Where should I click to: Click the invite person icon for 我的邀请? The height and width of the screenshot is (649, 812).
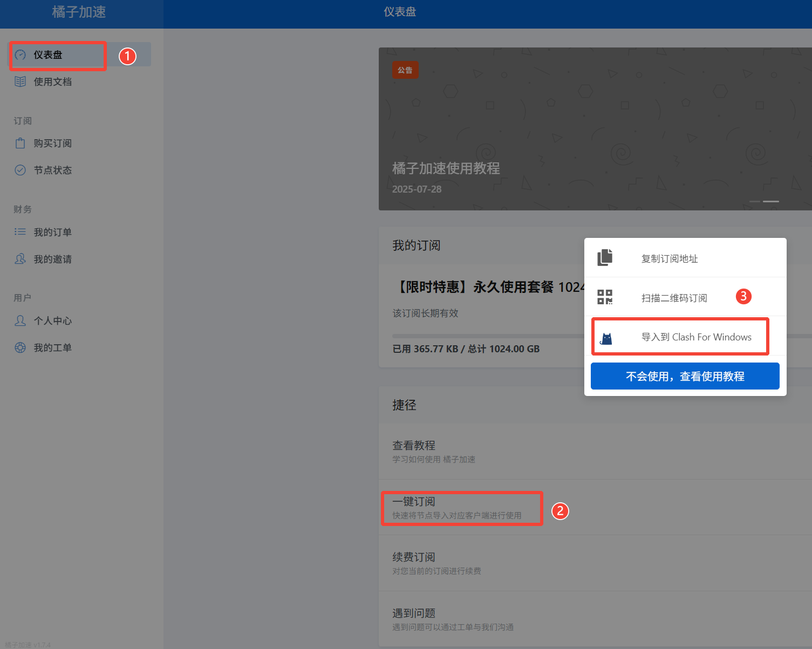[x=21, y=259]
